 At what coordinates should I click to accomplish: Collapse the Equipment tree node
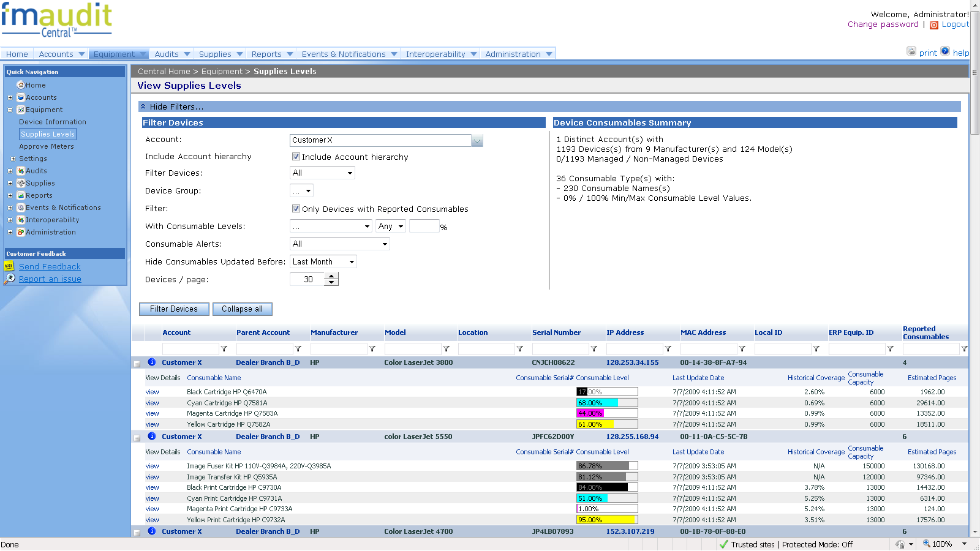tap(10, 110)
